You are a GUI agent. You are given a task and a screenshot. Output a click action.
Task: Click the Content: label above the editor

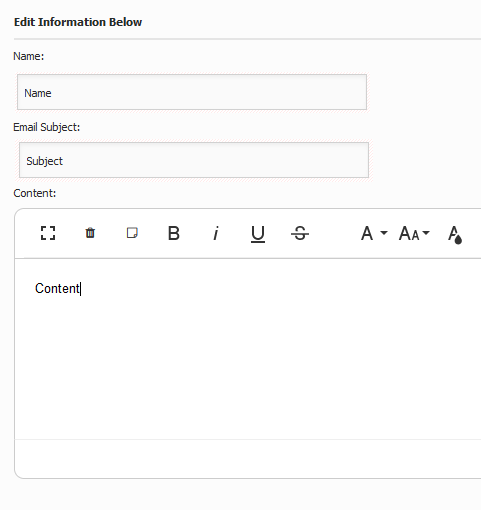35,193
